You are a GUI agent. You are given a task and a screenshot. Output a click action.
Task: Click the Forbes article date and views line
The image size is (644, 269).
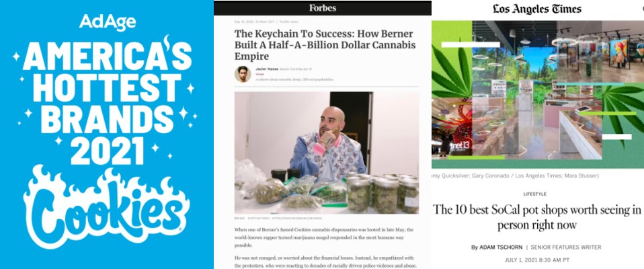coord(266,22)
